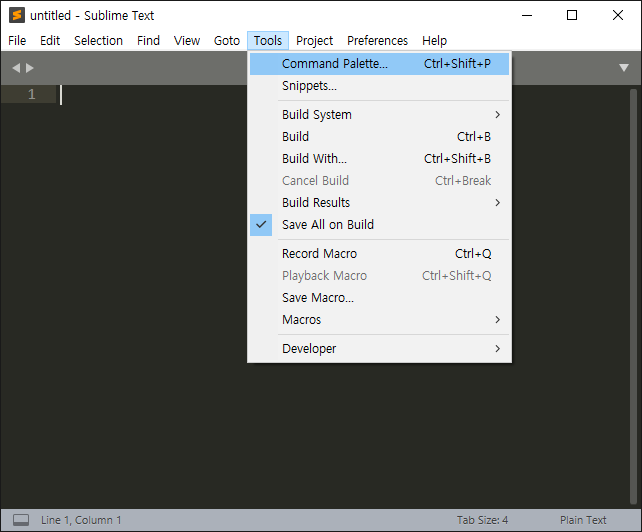The image size is (642, 532).
Task: Open the File menu
Action: click(17, 41)
